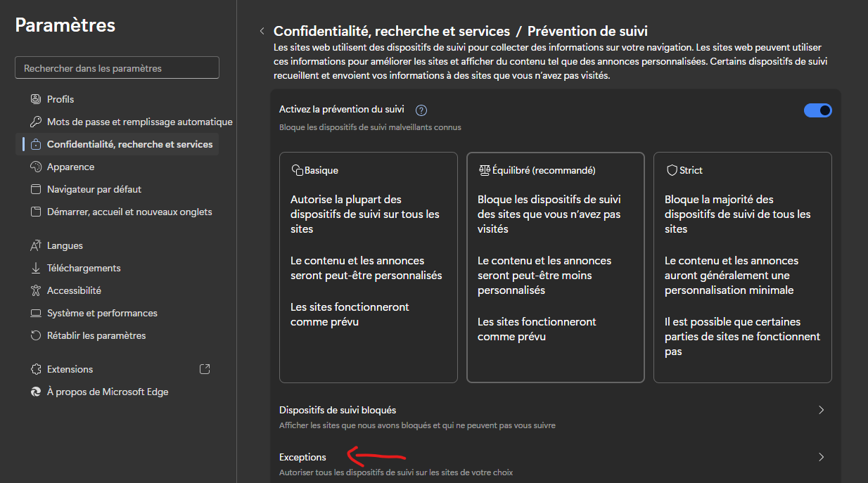This screenshot has width=868, height=483.
Task: Disable the tracking prevention toggle
Action: pos(817,110)
